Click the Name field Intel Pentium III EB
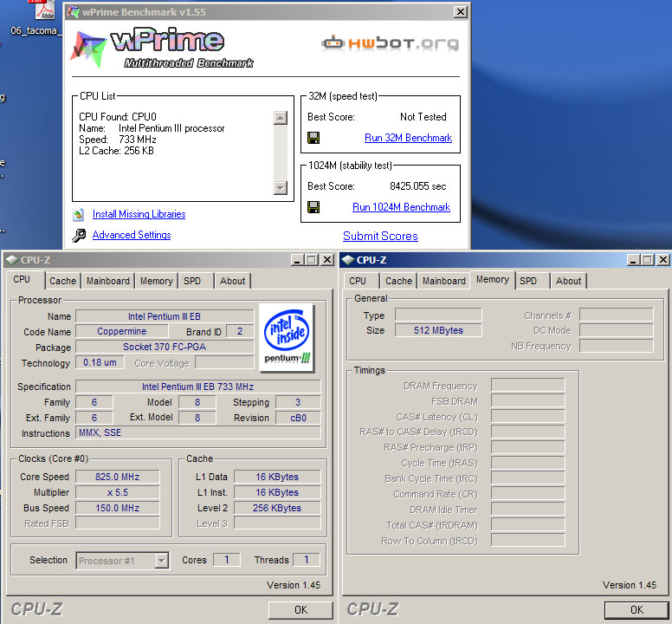This screenshot has height=624, width=672. pos(165,316)
